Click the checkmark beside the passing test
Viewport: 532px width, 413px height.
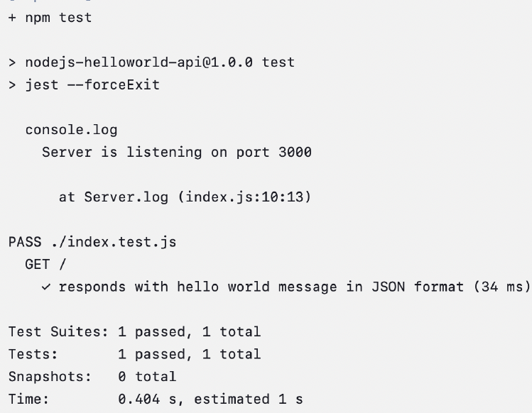(x=45, y=287)
